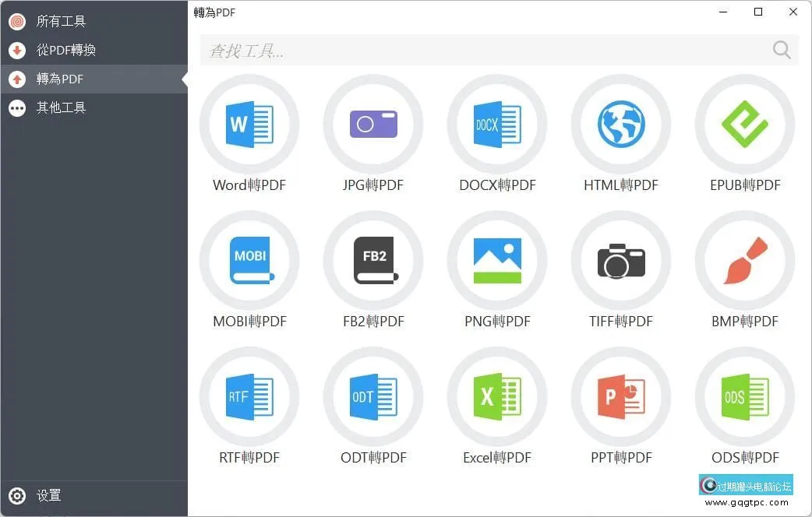812x517 pixels.
Task: Select the BMP轉PDF paintbrush icon
Action: [745, 260]
